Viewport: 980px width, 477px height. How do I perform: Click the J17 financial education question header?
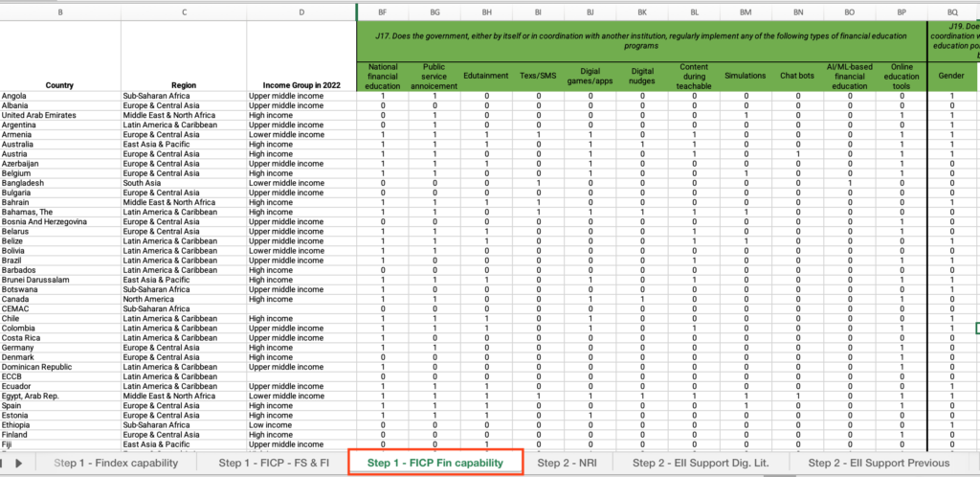coord(642,40)
